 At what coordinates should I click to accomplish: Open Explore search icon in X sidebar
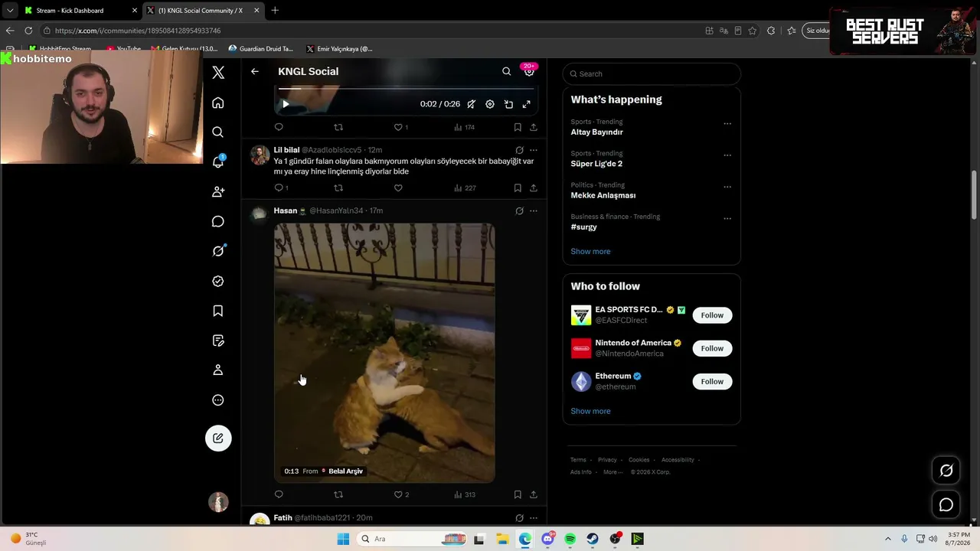[218, 132]
